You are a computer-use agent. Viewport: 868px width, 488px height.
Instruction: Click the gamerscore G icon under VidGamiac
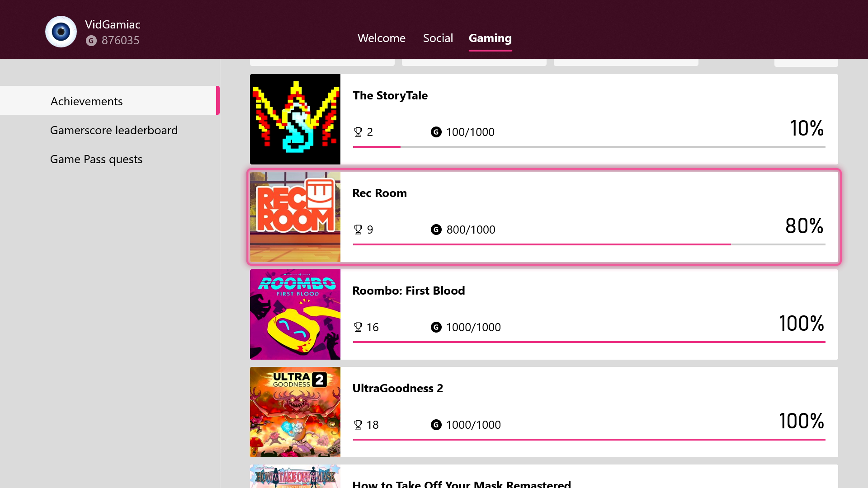pos(91,41)
